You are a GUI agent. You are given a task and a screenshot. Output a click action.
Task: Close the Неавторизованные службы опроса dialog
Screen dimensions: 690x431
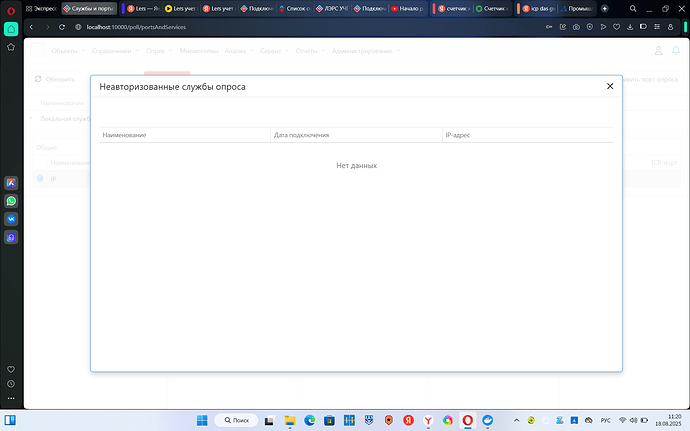point(610,87)
